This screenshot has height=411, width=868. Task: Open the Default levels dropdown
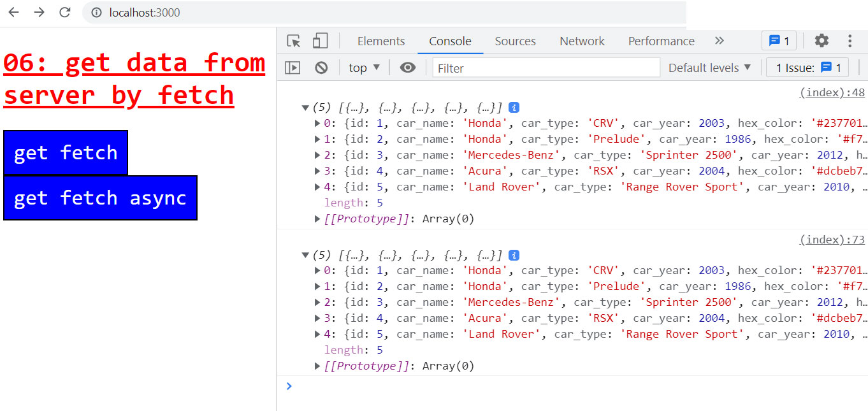coord(709,68)
